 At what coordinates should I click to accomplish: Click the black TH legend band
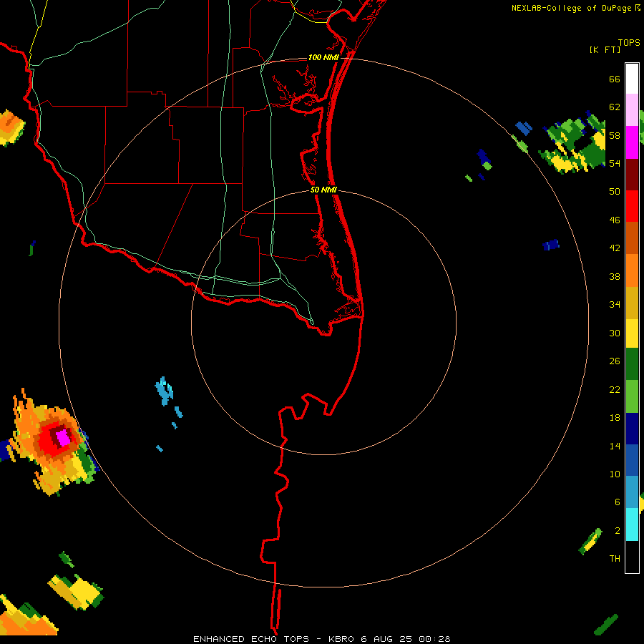click(x=632, y=557)
